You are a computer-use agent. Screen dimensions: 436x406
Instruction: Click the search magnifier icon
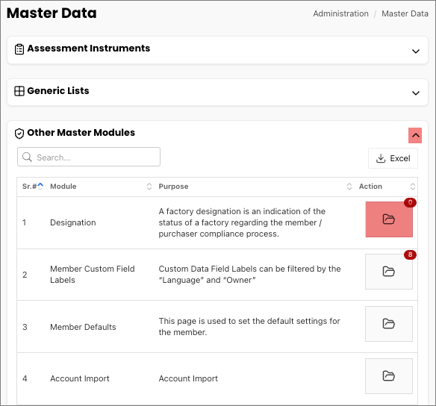coord(27,157)
